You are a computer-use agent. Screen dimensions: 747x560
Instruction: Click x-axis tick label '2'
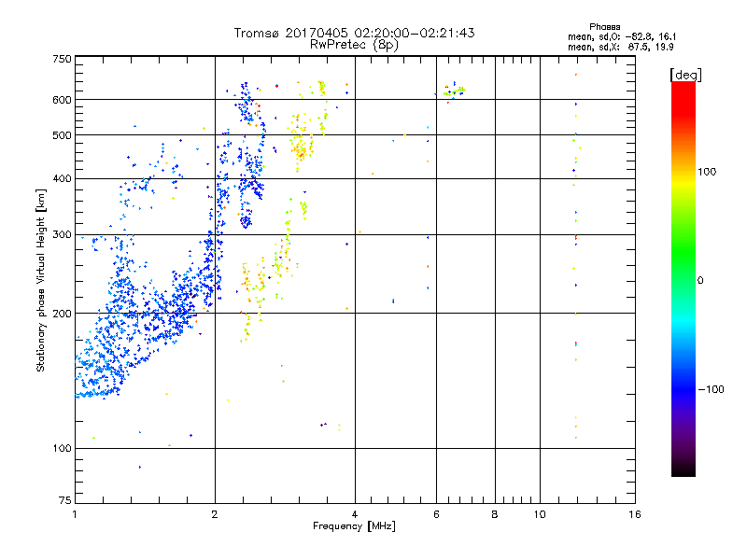[215, 514]
